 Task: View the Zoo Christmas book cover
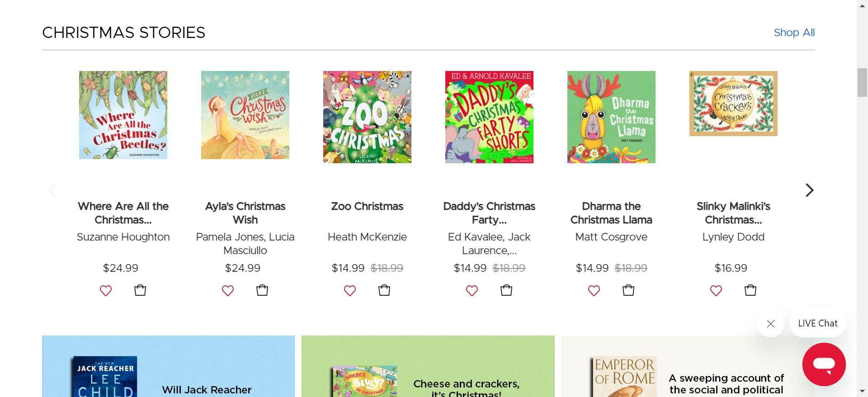[x=367, y=117]
